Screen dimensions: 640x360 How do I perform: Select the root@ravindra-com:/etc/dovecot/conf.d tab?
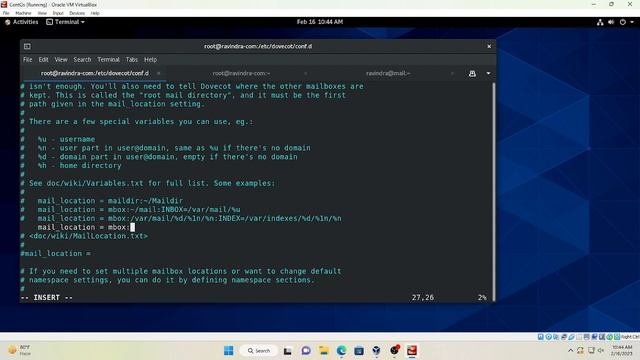pos(94,73)
